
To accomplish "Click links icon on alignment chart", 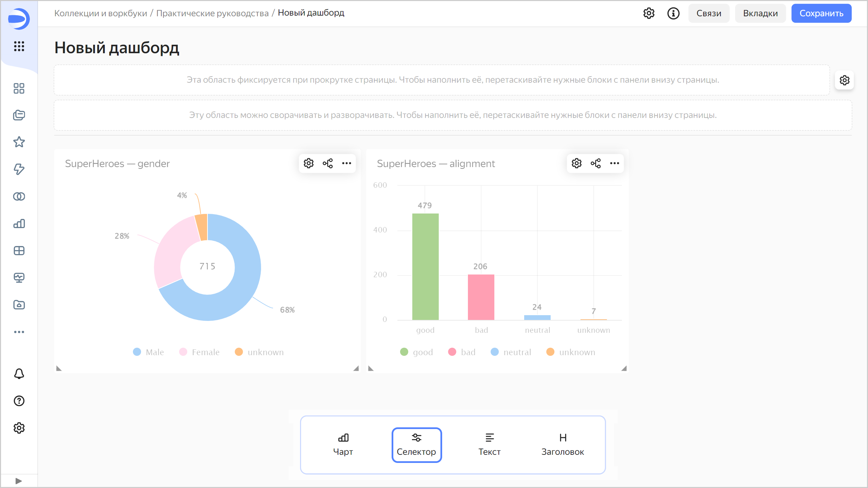I will 595,163.
